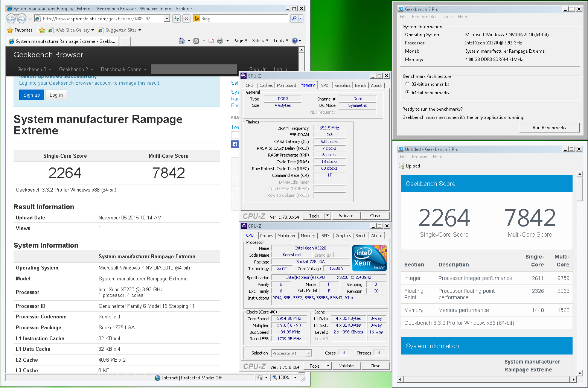Screen dimensions: 588x388
Task: Open the IE Page menu dropdown
Action: click(x=240, y=41)
